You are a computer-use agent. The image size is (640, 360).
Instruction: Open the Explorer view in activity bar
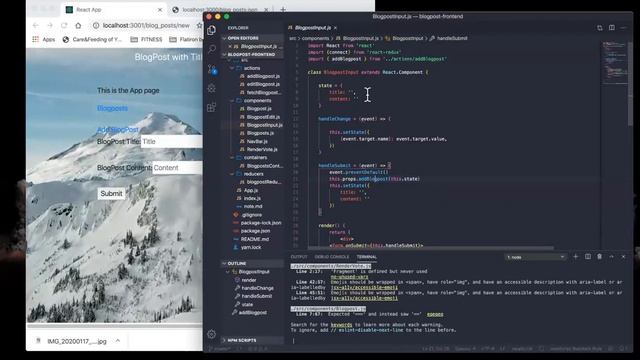click(x=211, y=30)
